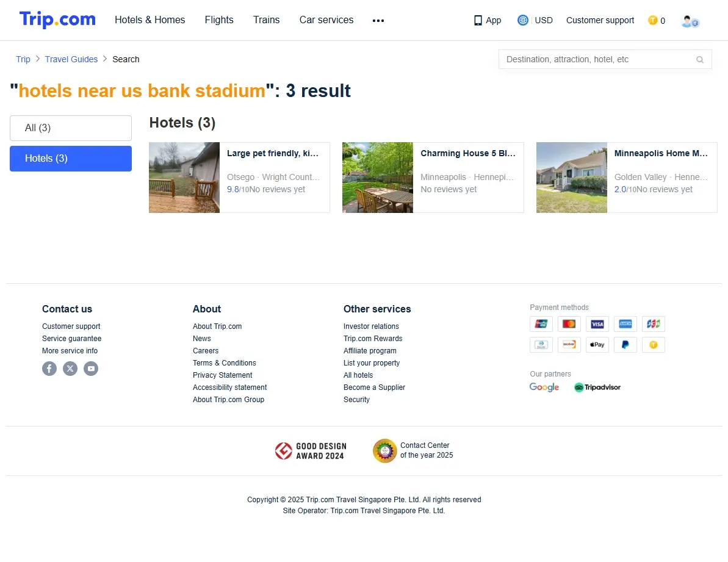Click the American Express payment icon

[625, 324]
